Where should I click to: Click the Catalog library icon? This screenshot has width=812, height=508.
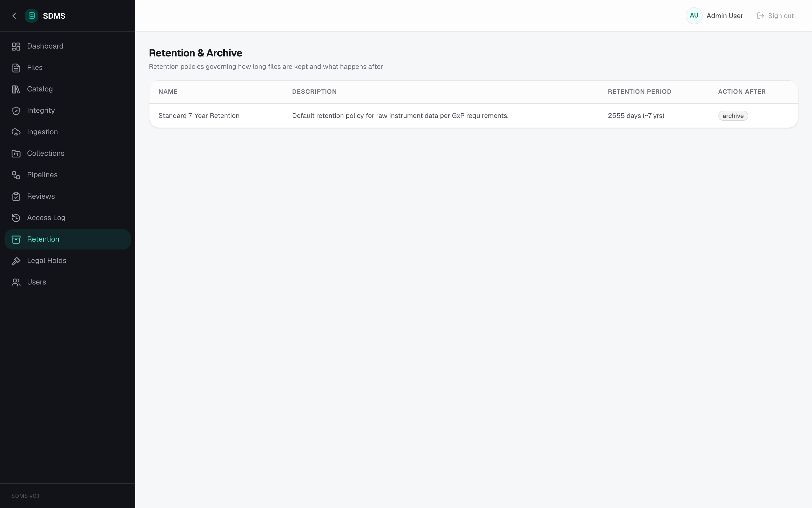pyautogui.click(x=16, y=89)
